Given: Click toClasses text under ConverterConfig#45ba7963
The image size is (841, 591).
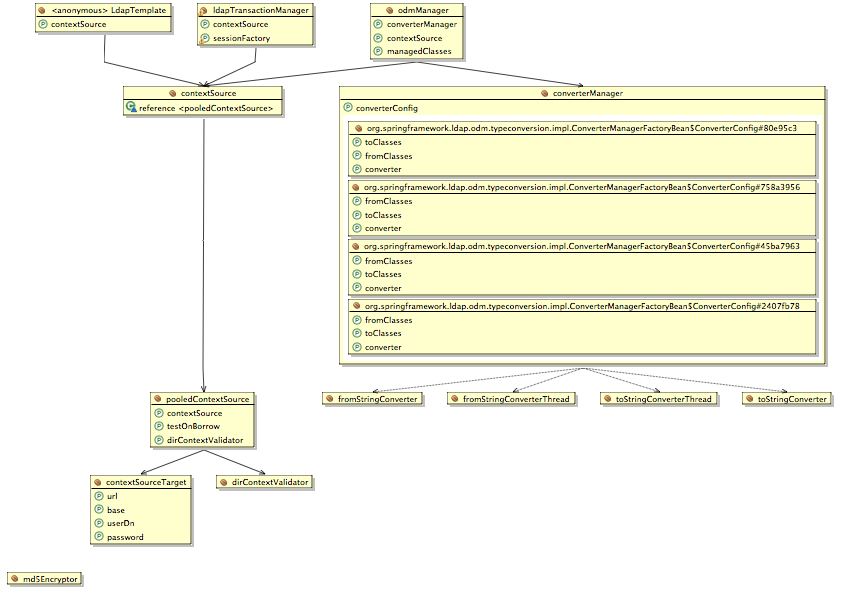Looking at the screenshot, I should tap(383, 274).
